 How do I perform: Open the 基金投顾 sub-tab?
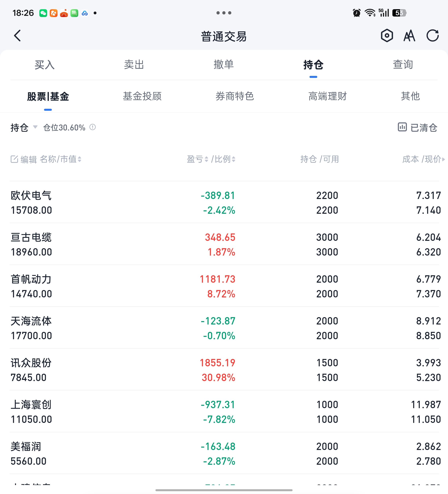[142, 96]
